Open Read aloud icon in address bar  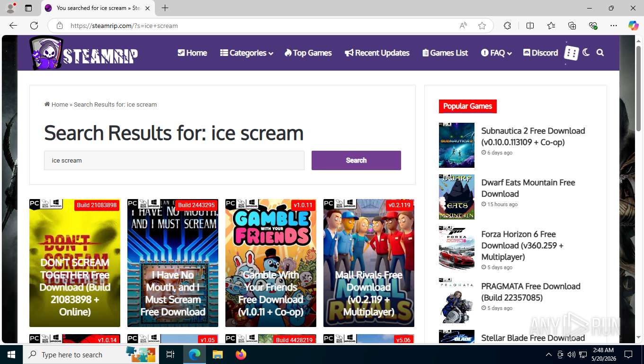463,26
